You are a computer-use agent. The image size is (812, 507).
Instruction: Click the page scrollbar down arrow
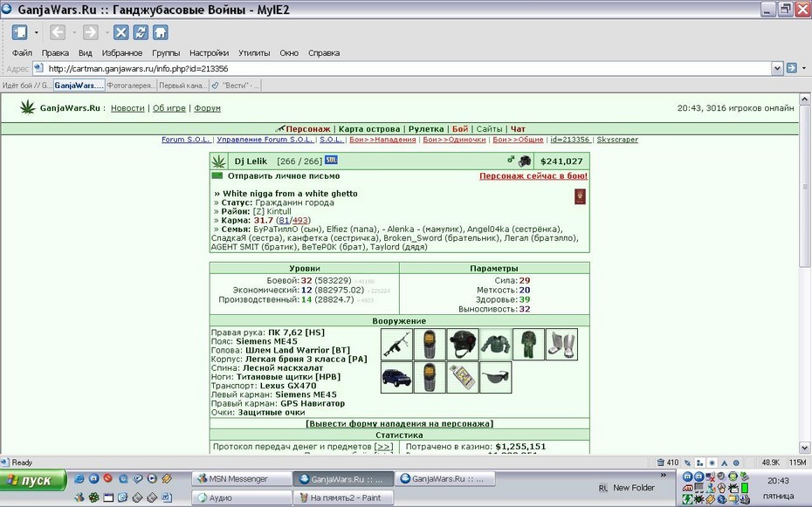[804, 448]
